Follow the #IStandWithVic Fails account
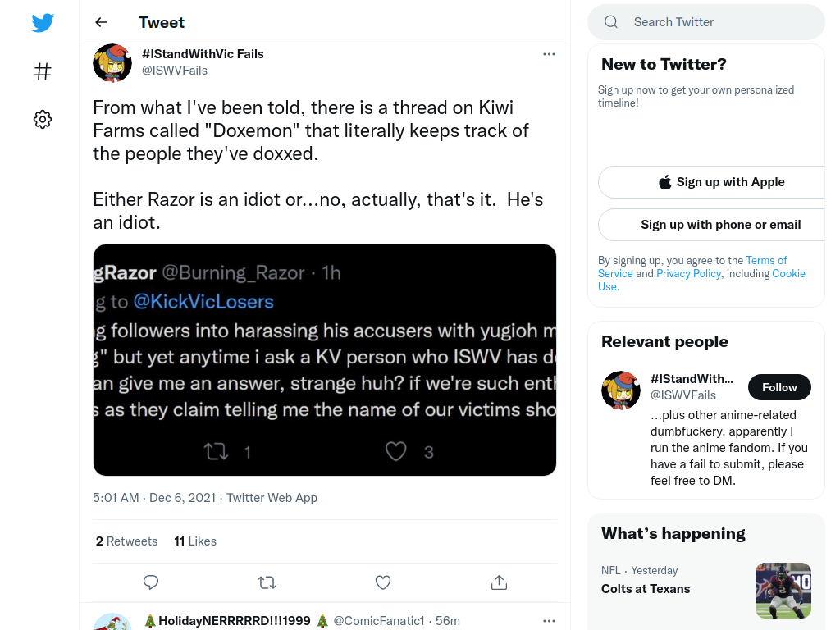840x630 pixels. (x=779, y=387)
